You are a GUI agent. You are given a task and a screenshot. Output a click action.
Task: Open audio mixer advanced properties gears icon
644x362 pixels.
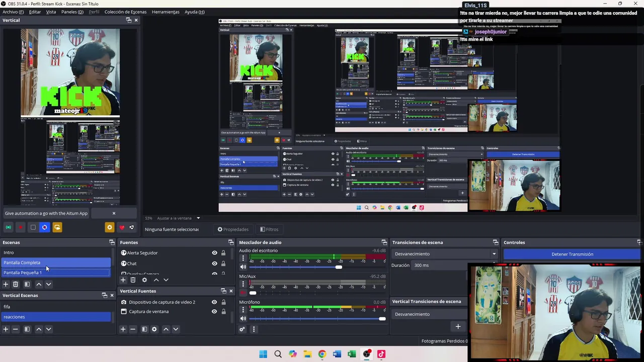(x=242, y=329)
